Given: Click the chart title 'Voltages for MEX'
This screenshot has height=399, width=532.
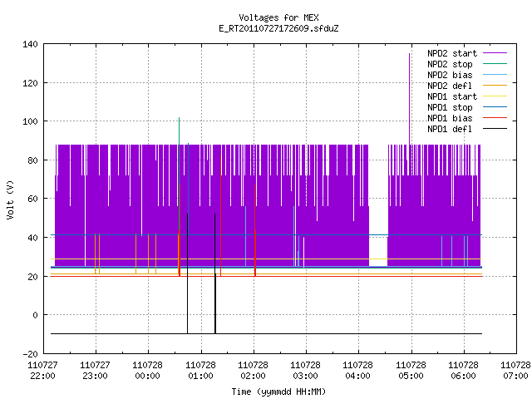Looking at the screenshot, I should point(278,17).
